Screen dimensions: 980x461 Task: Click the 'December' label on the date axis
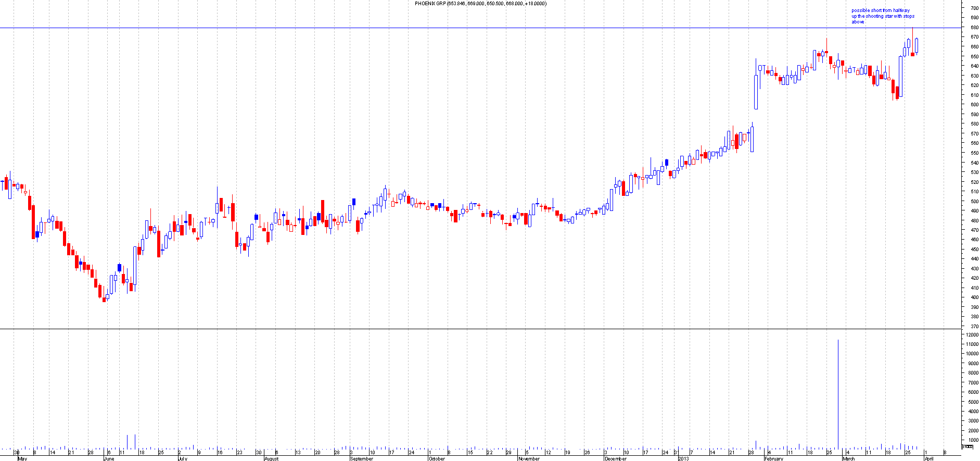tap(616, 459)
